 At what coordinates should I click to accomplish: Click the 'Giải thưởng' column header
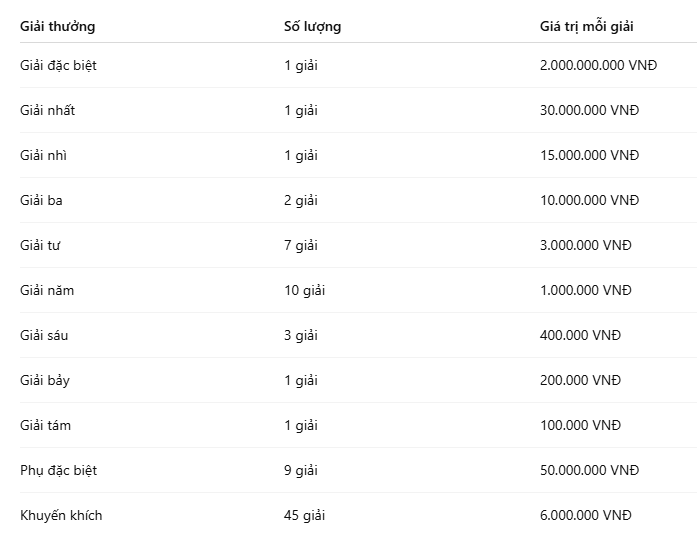[57, 26]
